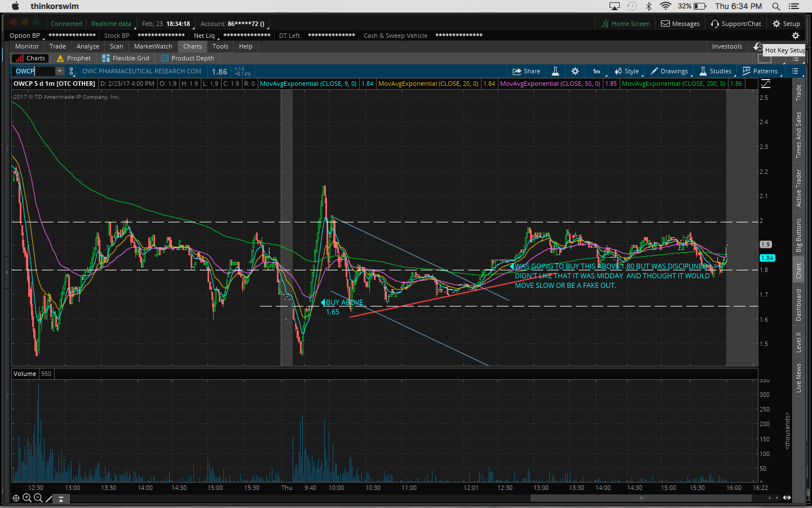Open Support/Chat
The height and width of the screenshot is (508, 812).
(x=736, y=24)
